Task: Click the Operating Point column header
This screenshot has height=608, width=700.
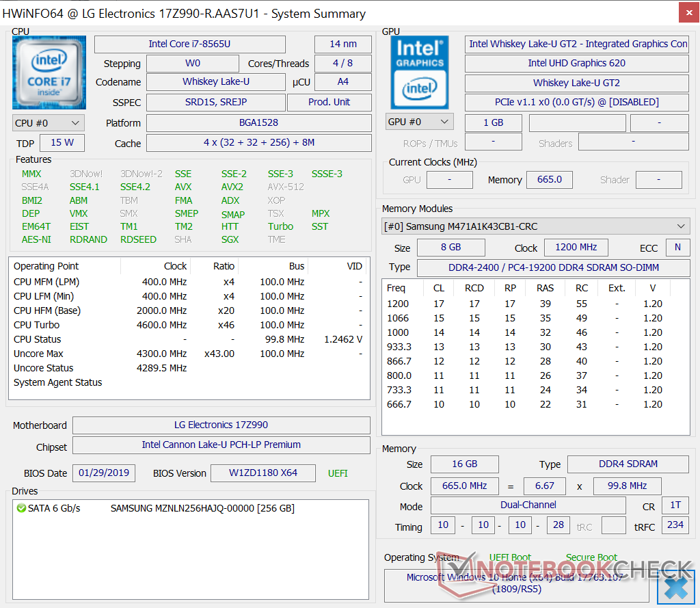Action: click(x=65, y=266)
